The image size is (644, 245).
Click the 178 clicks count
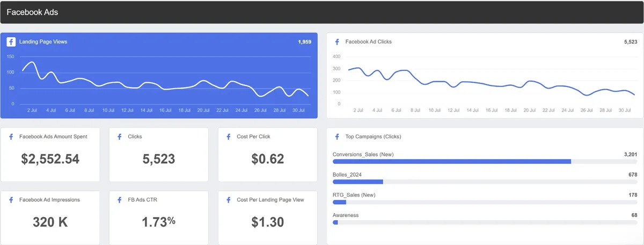tap(633, 194)
